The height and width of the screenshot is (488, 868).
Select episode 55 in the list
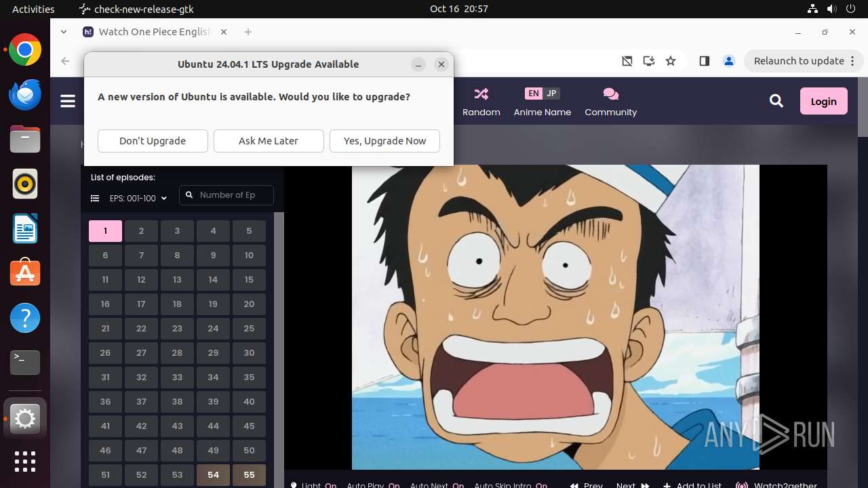[x=249, y=475]
